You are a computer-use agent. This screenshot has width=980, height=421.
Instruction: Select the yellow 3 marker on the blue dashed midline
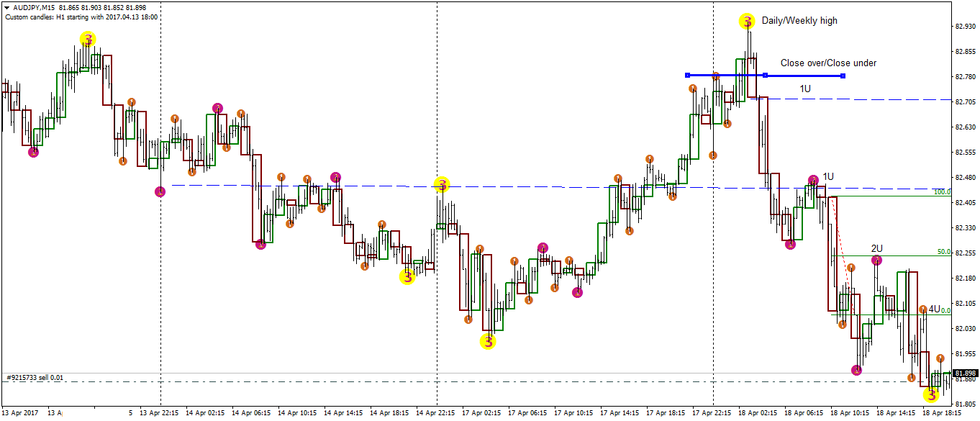click(441, 185)
